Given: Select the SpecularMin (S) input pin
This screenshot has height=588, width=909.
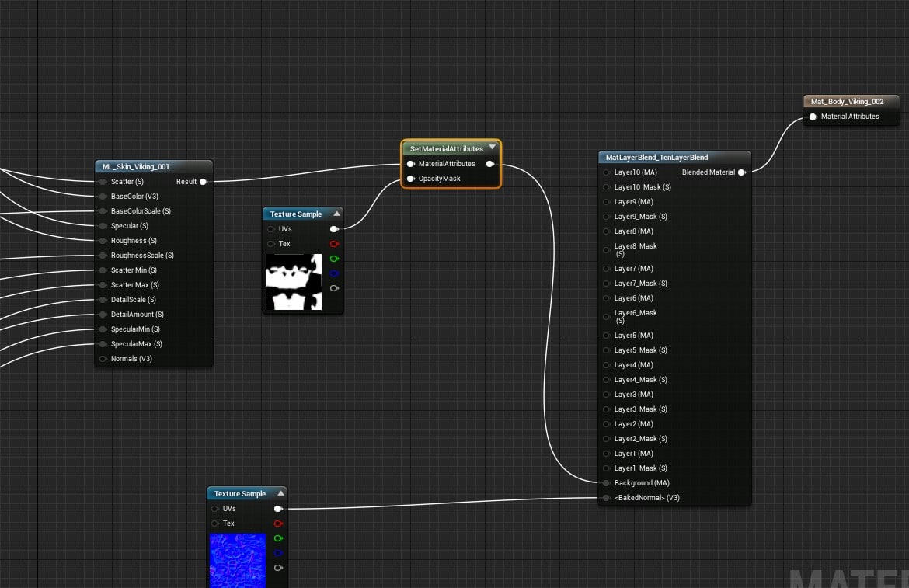Looking at the screenshot, I should [103, 329].
